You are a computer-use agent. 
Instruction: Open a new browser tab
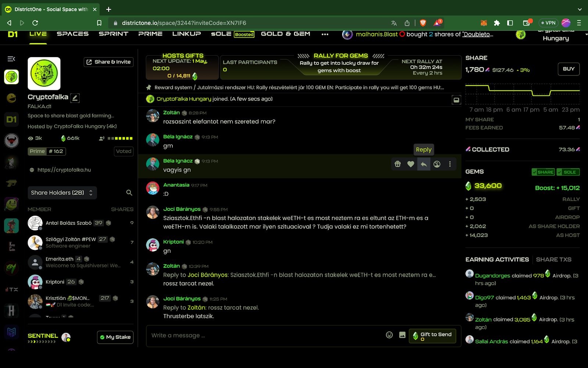pyautogui.click(x=108, y=9)
